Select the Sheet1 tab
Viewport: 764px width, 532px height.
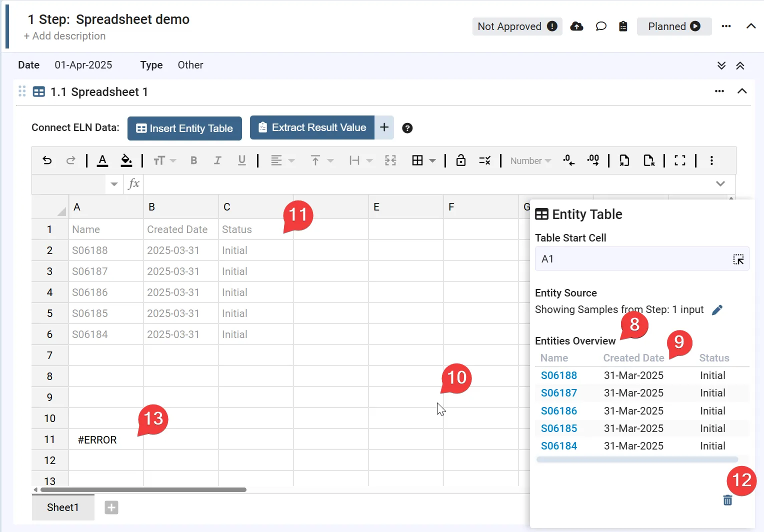point(63,507)
